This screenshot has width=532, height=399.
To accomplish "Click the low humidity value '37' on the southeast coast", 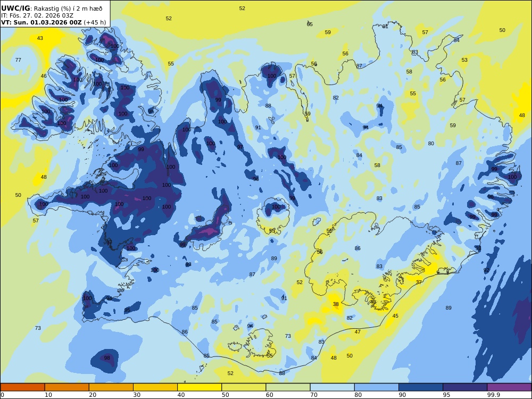I will click(x=419, y=282).
